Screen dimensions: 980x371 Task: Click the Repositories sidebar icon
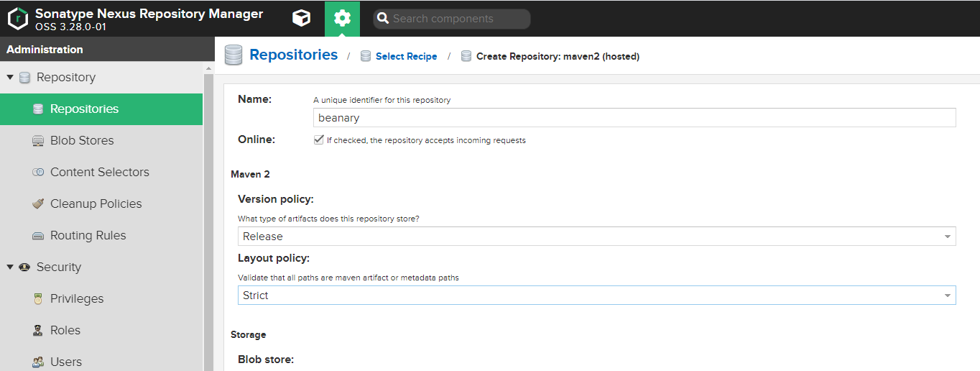coord(39,109)
